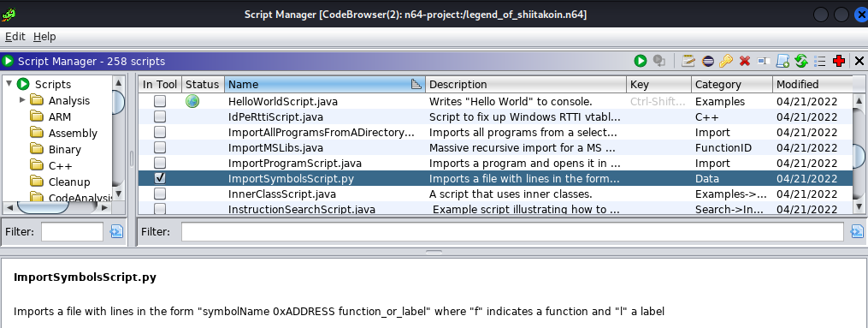
Task: Toggle In Tool checkbox for ImportProgramScript.java
Action: click(160, 164)
